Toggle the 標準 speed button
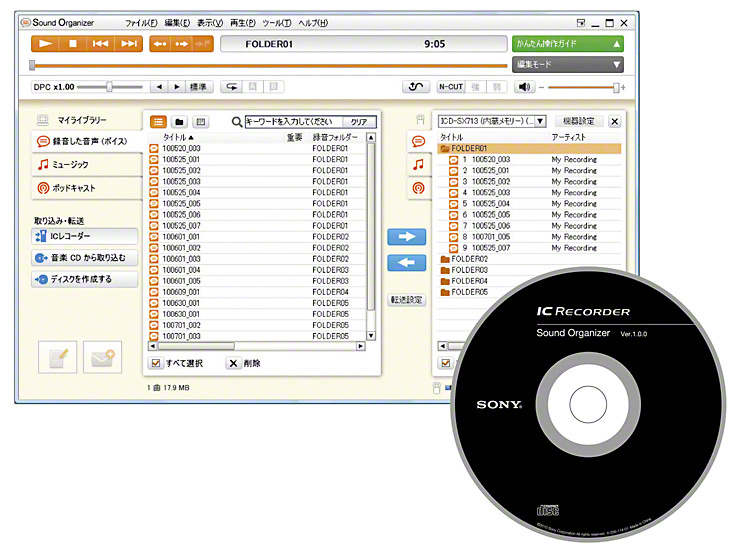Image resolution: width=740 pixels, height=555 pixels. (199, 87)
